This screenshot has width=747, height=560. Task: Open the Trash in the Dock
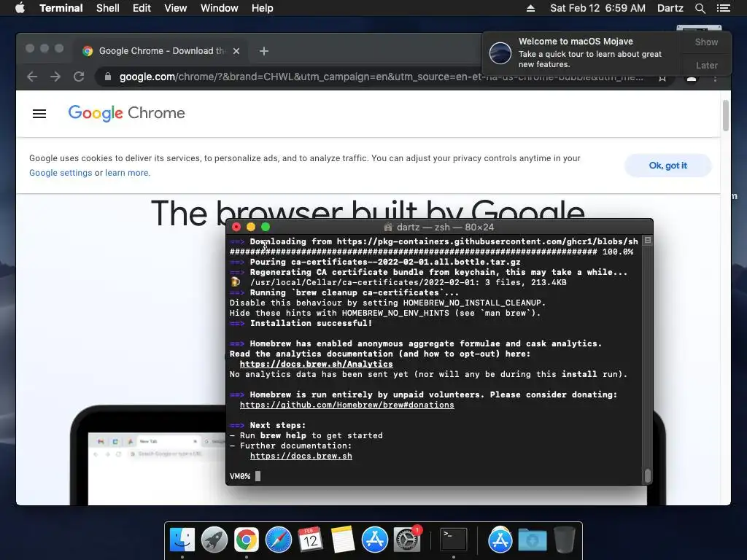[564, 540]
